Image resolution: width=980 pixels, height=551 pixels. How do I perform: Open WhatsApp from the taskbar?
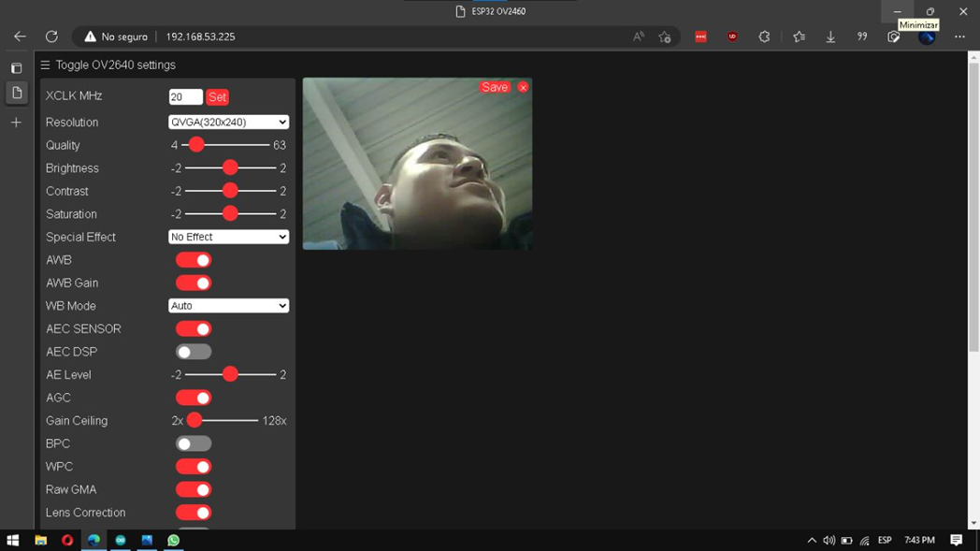pos(174,540)
